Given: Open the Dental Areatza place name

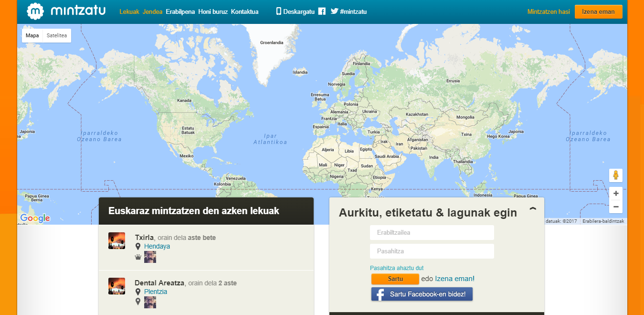Looking at the screenshot, I should pos(159,283).
